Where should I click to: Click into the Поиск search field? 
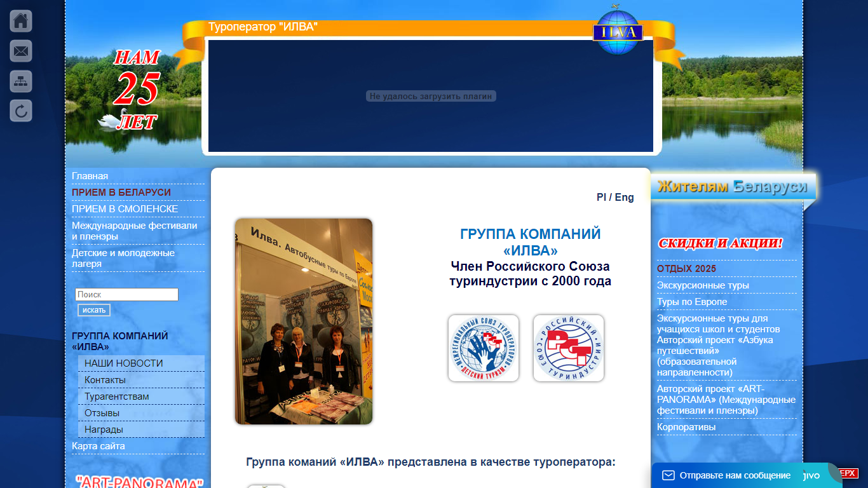pos(126,295)
